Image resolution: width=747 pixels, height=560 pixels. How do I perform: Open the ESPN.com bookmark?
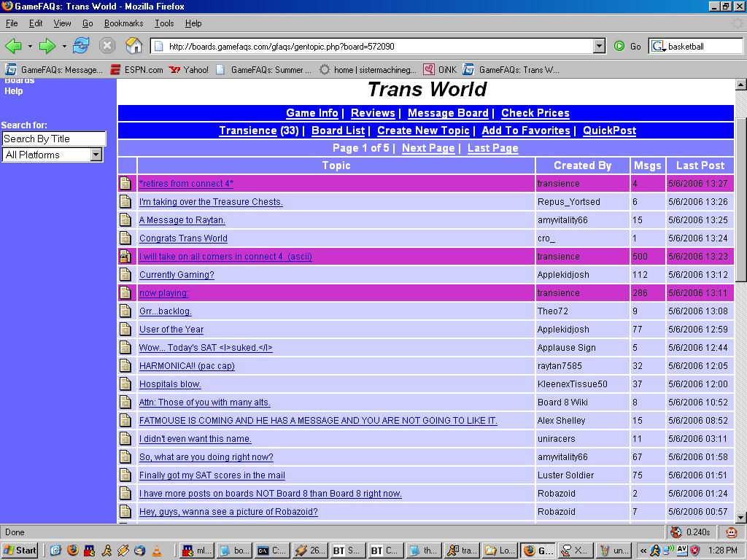tap(136, 70)
